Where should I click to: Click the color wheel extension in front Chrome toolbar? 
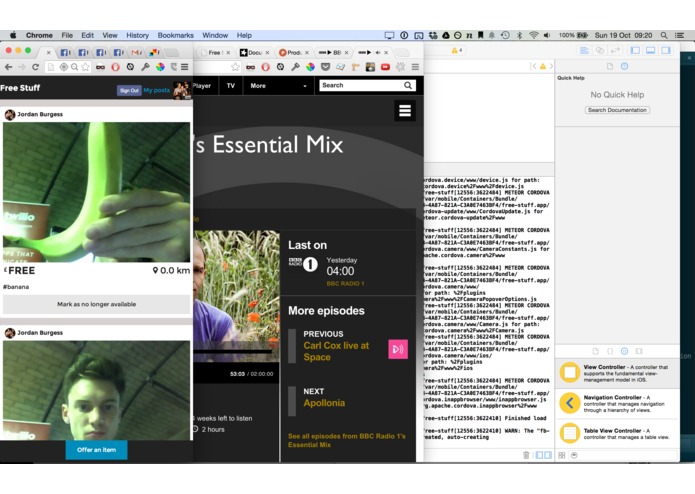point(160,67)
